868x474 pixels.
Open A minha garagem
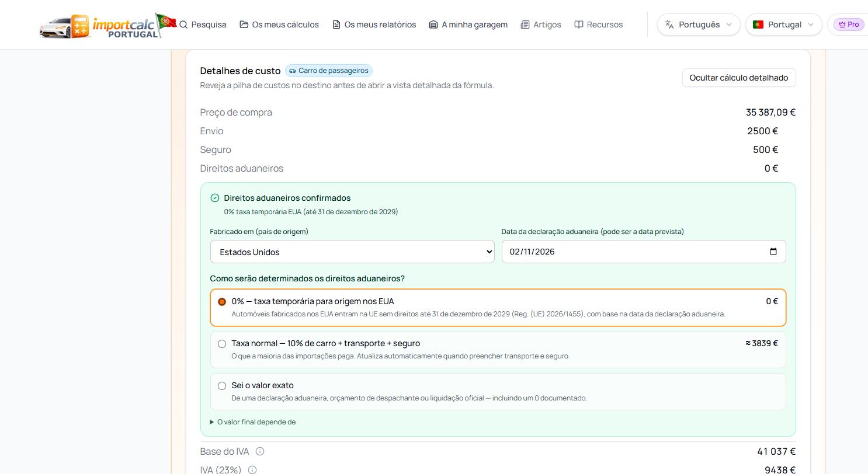click(x=468, y=25)
